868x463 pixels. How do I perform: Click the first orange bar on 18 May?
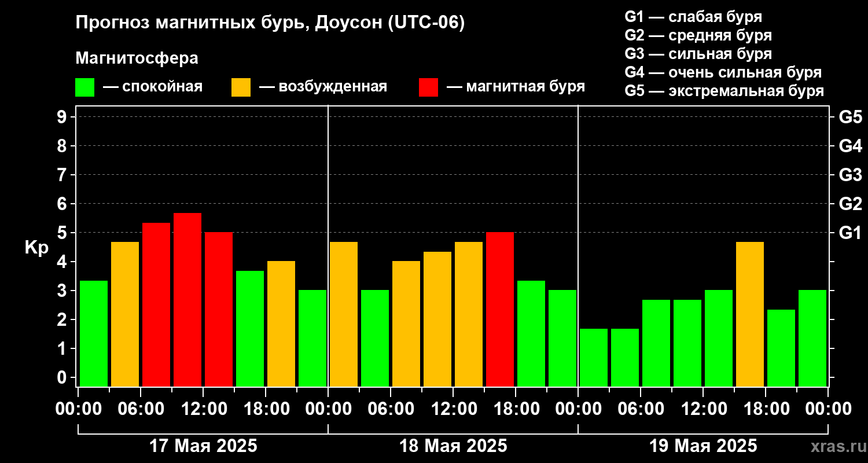(344, 314)
